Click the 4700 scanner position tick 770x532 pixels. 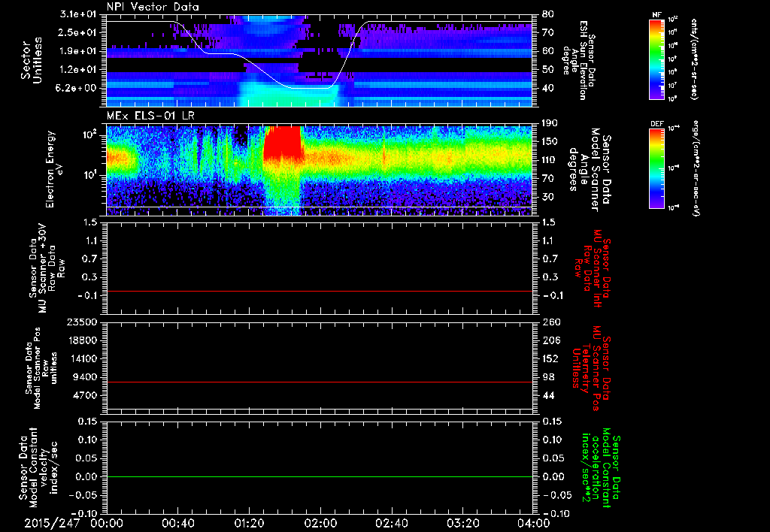click(x=85, y=395)
